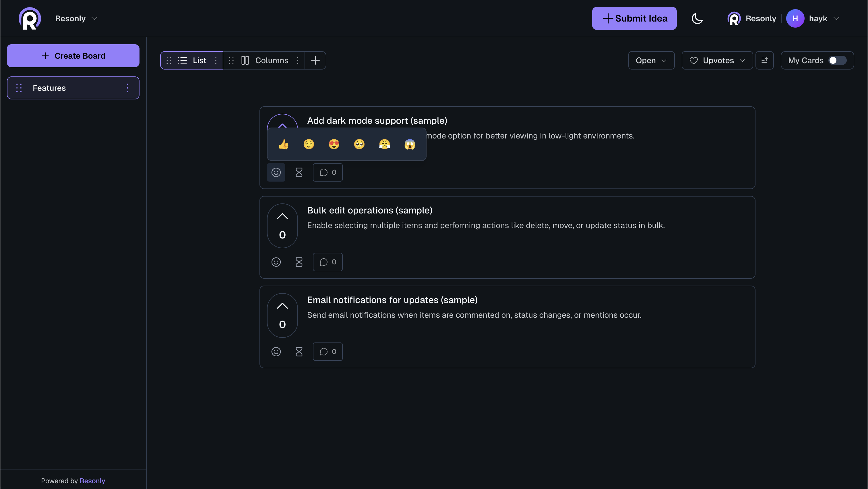Viewport: 868px width, 489px height.
Task: Toggle dark mode with the moon icon
Action: point(697,18)
